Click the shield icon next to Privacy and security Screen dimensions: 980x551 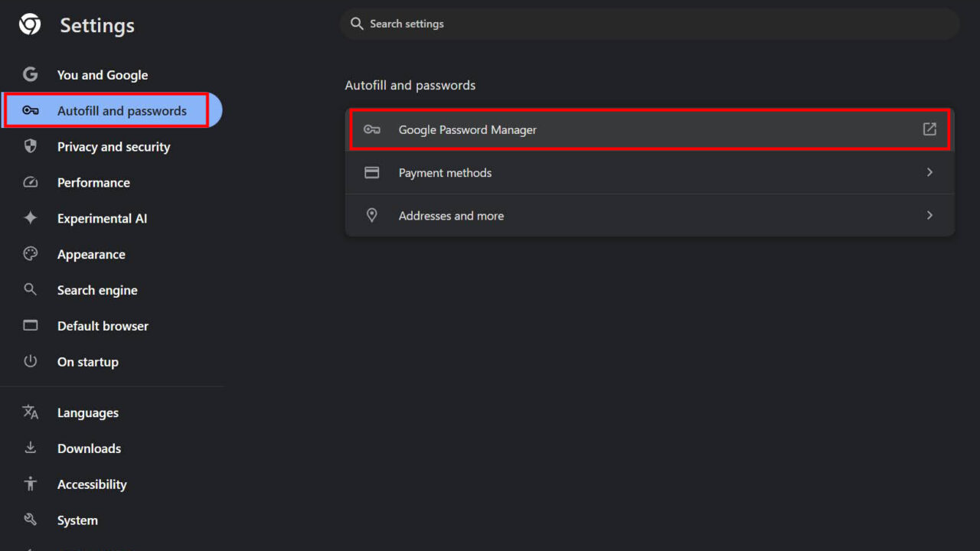point(31,146)
